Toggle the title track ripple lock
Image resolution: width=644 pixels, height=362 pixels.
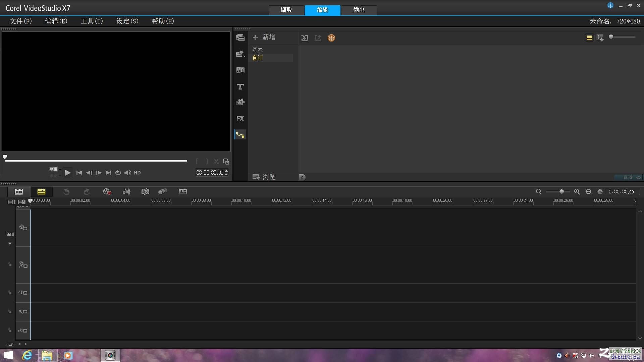[10, 292]
